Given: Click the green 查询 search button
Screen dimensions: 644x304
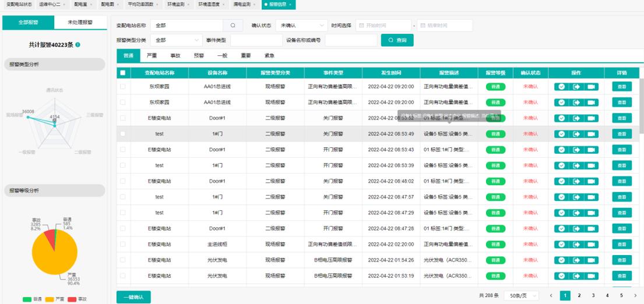Looking at the screenshot, I should (x=397, y=40).
